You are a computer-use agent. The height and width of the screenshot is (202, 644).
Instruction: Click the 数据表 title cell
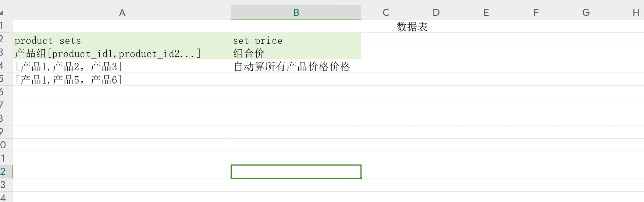[x=412, y=26]
